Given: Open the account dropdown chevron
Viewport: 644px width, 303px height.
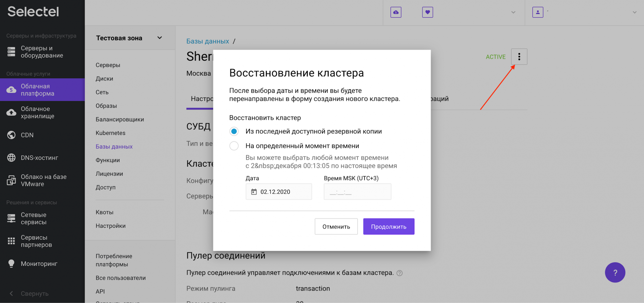Looking at the screenshot, I should [635, 12].
